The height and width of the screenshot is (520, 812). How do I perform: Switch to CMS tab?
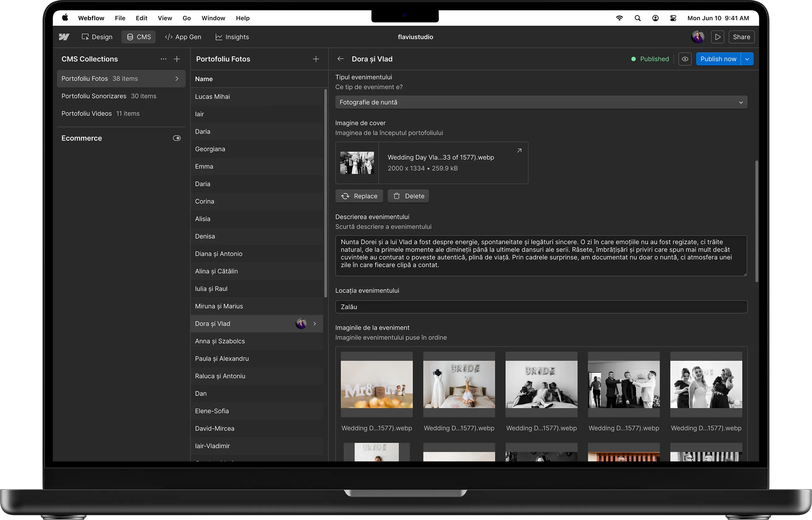click(x=139, y=37)
